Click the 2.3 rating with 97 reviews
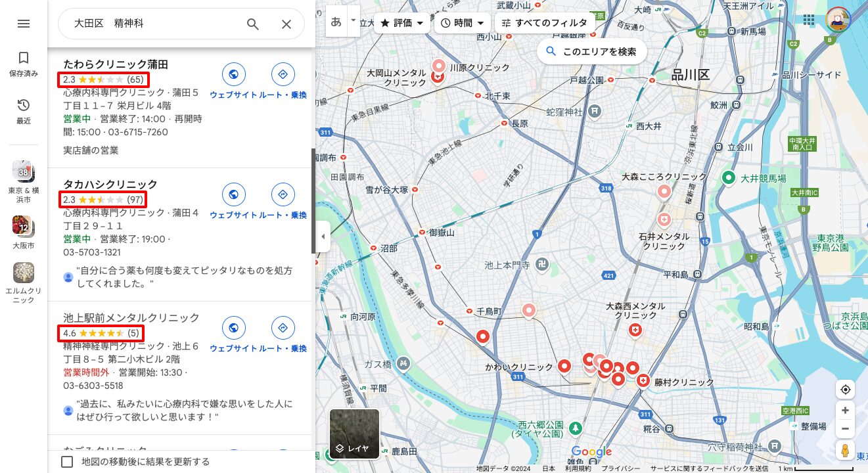 (x=102, y=200)
